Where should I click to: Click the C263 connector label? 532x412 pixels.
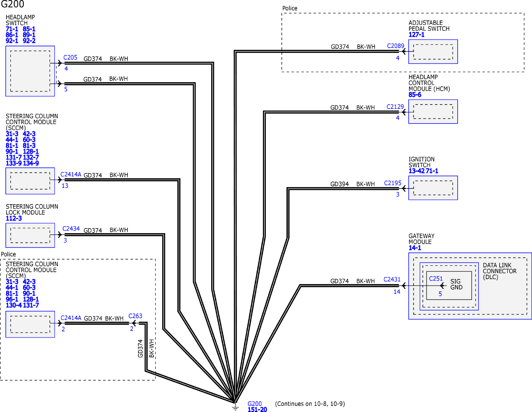point(135,316)
